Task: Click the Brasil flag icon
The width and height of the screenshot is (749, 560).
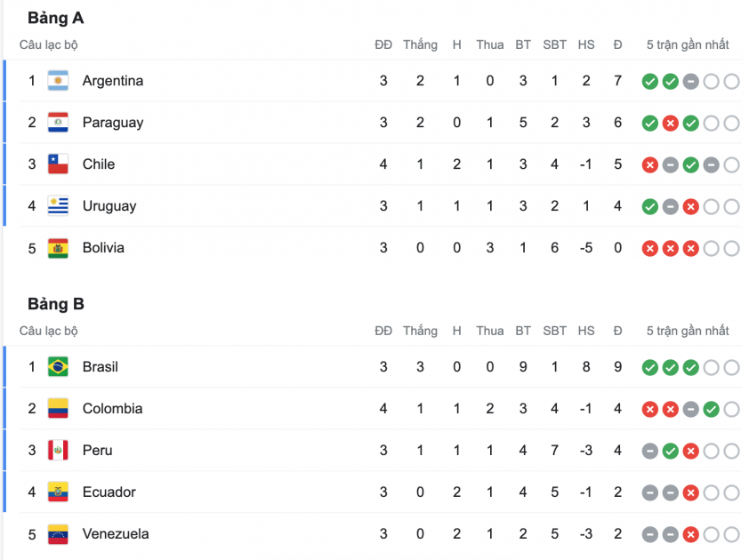Action: click(58, 367)
